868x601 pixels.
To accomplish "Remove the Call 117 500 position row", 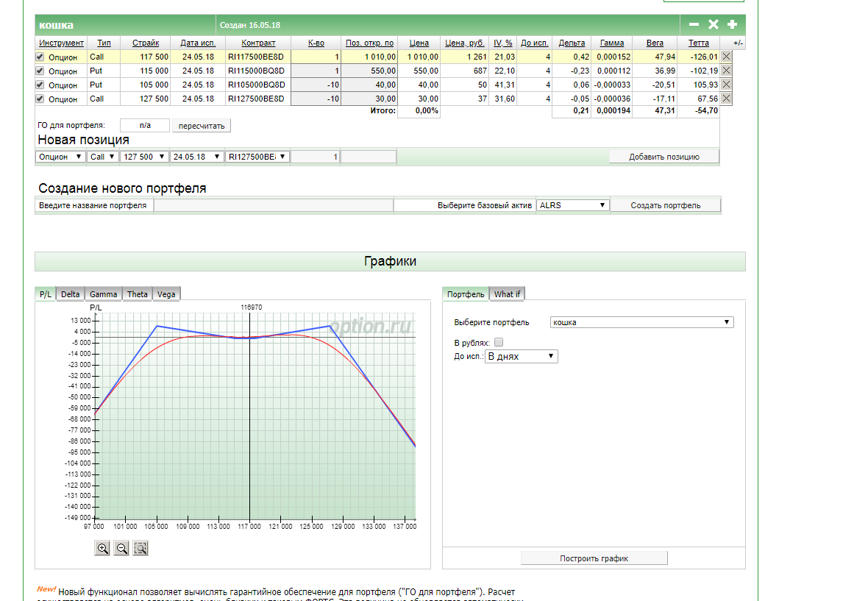I will pos(726,57).
